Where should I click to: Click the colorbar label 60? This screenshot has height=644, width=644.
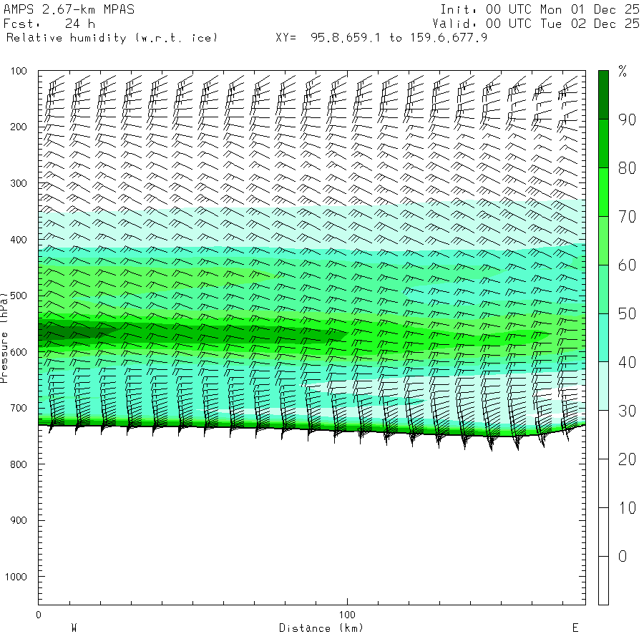click(x=627, y=265)
